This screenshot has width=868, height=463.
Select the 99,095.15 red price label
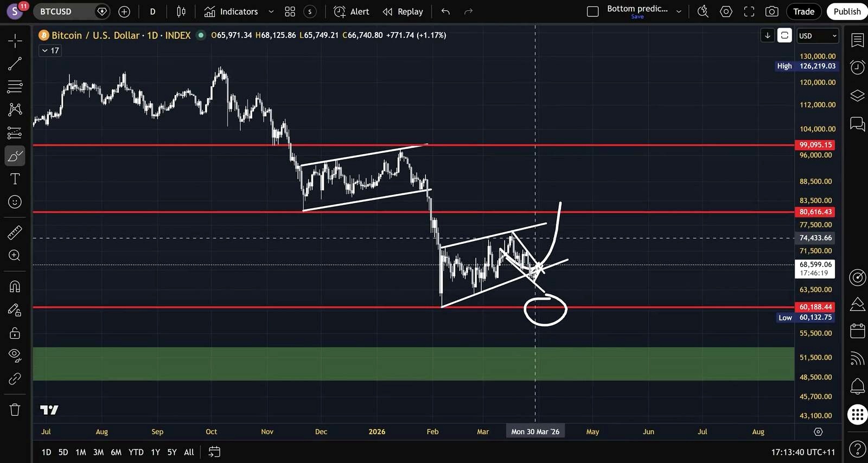[x=815, y=145]
